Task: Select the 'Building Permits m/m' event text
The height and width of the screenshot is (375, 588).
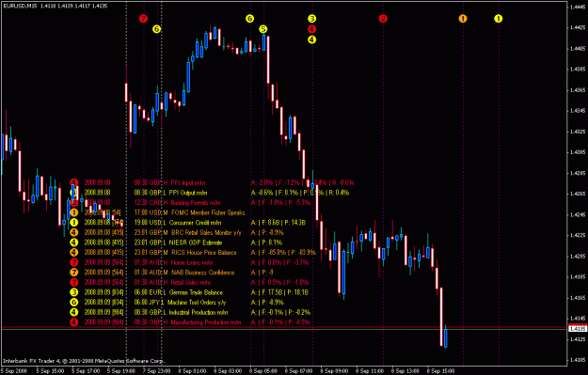Action: click(x=196, y=203)
